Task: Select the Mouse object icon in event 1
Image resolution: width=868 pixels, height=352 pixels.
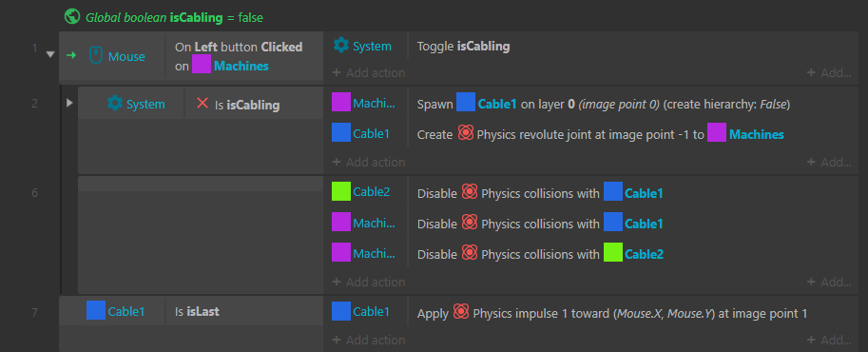Action: pos(96,56)
